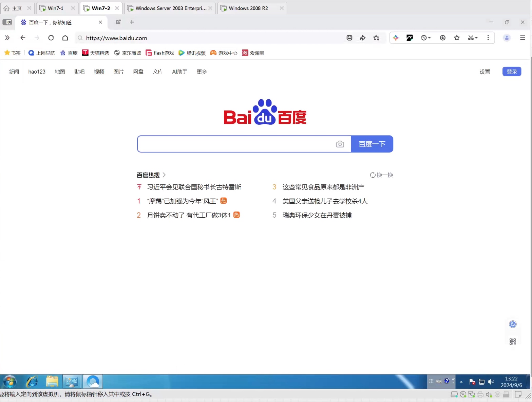Open the flash游戏 bookmark
This screenshot has height=402, width=532.
coord(160,53)
